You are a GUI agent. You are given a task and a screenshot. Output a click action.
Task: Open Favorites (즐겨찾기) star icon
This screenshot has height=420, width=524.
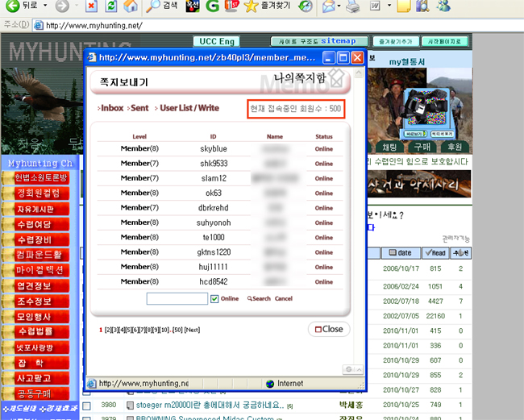(x=252, y=6)
